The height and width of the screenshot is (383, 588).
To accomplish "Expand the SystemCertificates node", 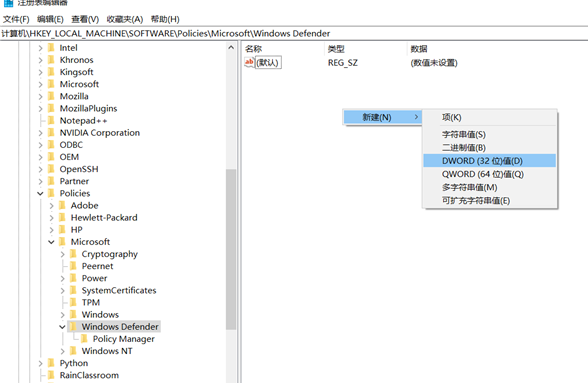I will pos(63,290).
